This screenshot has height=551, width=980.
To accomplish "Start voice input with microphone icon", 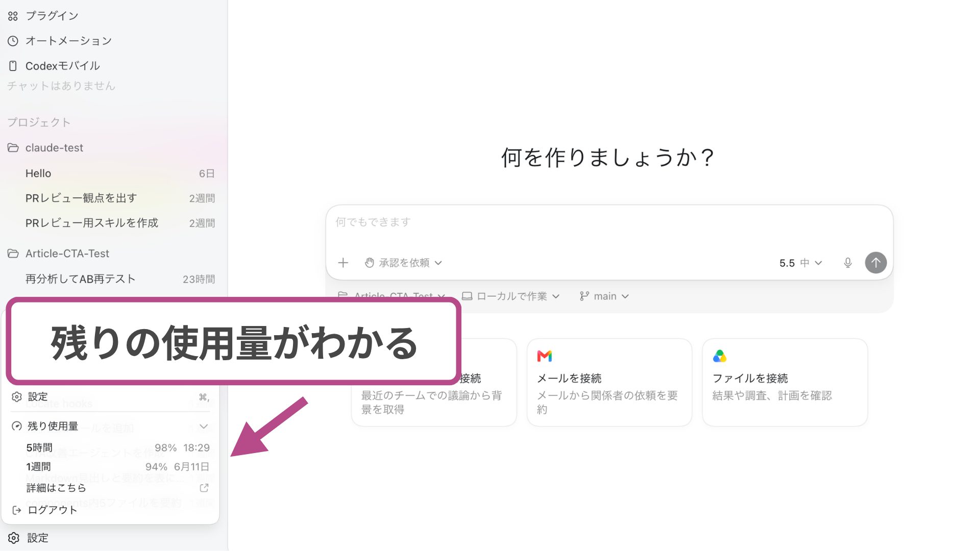I will [x=848, y=263].
